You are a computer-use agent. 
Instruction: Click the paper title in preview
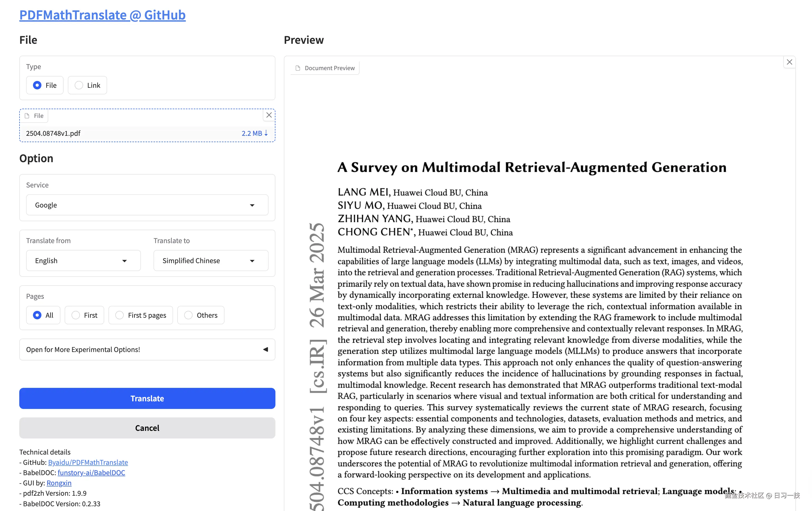532,167
